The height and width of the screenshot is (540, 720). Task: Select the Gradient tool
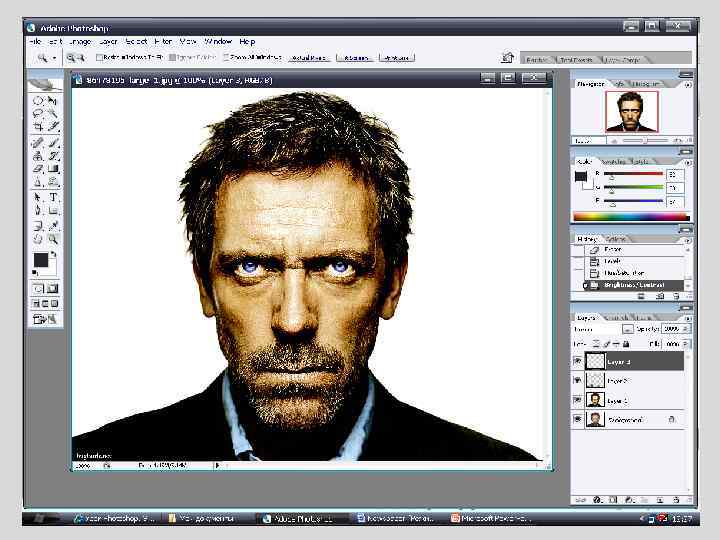coord(53,169)
